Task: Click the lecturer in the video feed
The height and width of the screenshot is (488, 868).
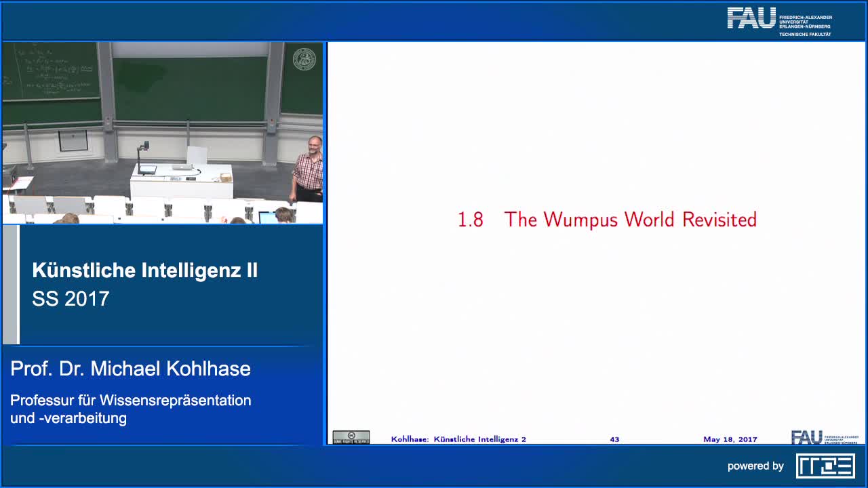Action: pyautogui.click(x=309, y=169)
